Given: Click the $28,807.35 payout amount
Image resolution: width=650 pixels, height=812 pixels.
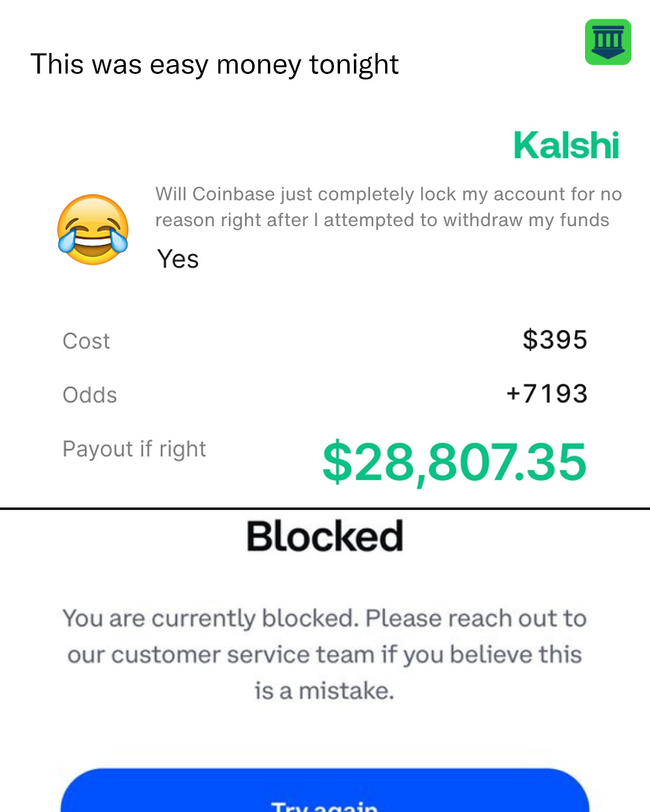Looking at the screenshot, I should tap(454, 462).
